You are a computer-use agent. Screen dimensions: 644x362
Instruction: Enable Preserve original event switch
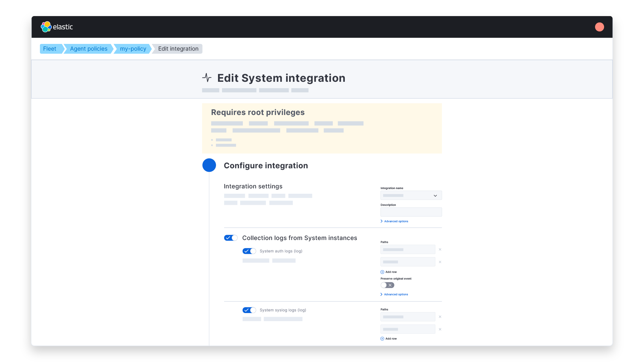tap(387, 285)
